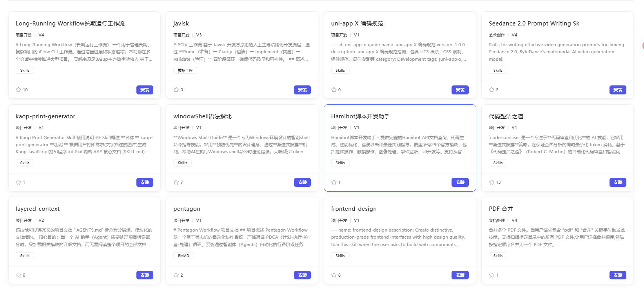Star the windowShell语法指北 card
Image resolution: width=644 pixels, height=288 pixels.
176,182
